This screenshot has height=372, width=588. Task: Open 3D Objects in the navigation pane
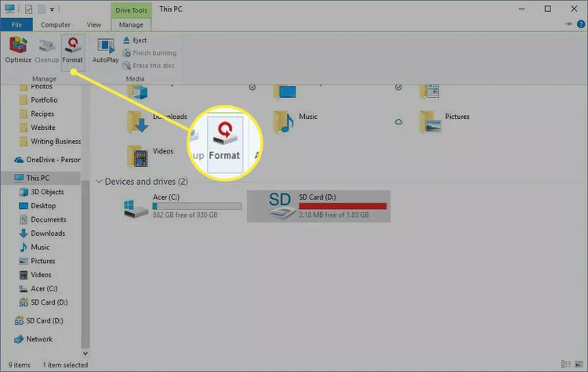(47, 192)
